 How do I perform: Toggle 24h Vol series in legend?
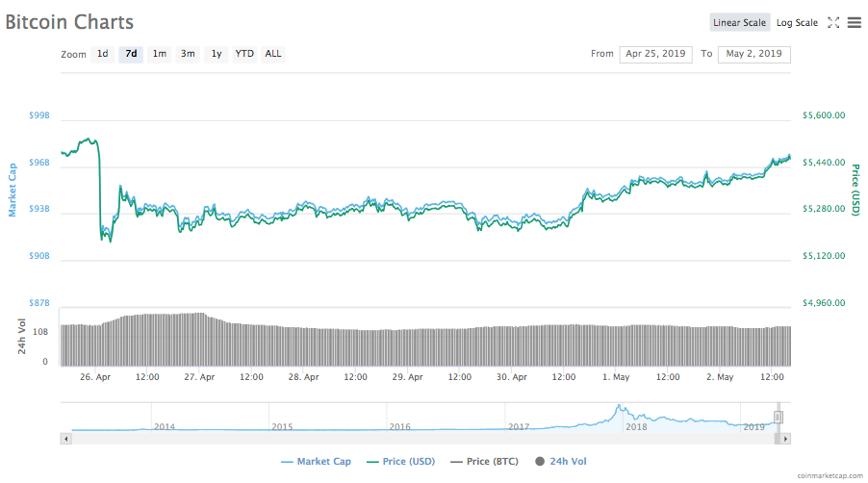(x=561, y=462)
